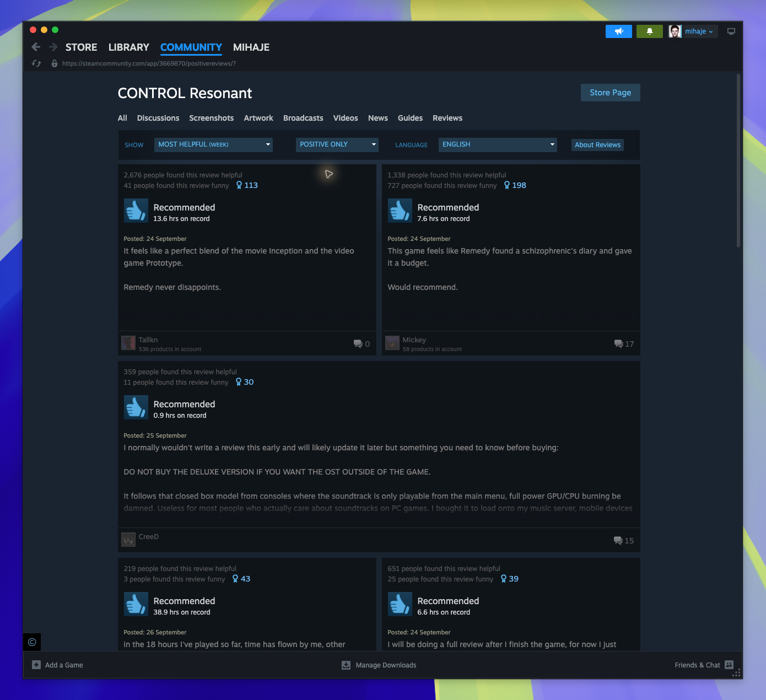The height and width of the screenshot is (700, 766).
Task: Open reviewer Mickey's profile name
Action: [414, 340]
